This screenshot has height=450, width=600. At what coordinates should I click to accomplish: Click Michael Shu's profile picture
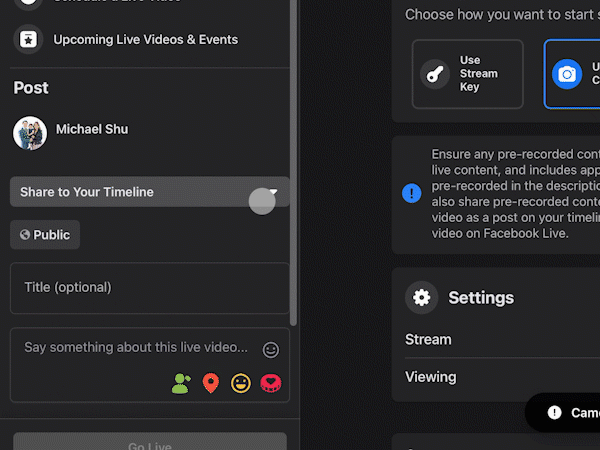30,132
